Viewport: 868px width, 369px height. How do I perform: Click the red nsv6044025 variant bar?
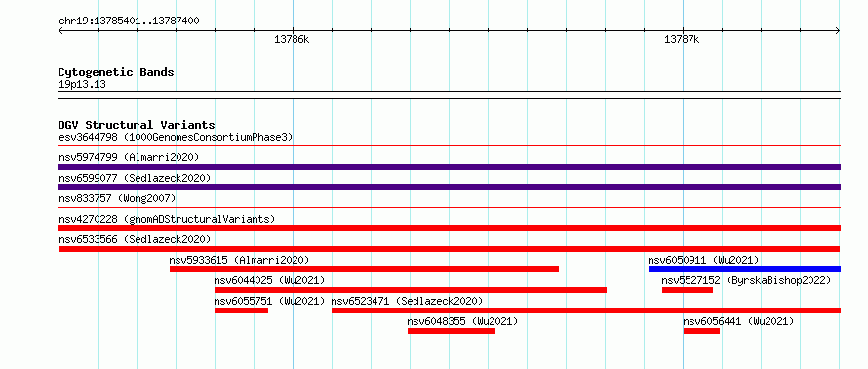tap(411, 290)
